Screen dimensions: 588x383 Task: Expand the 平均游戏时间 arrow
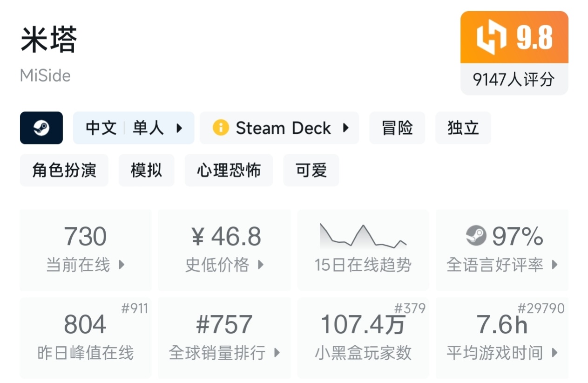554,353
